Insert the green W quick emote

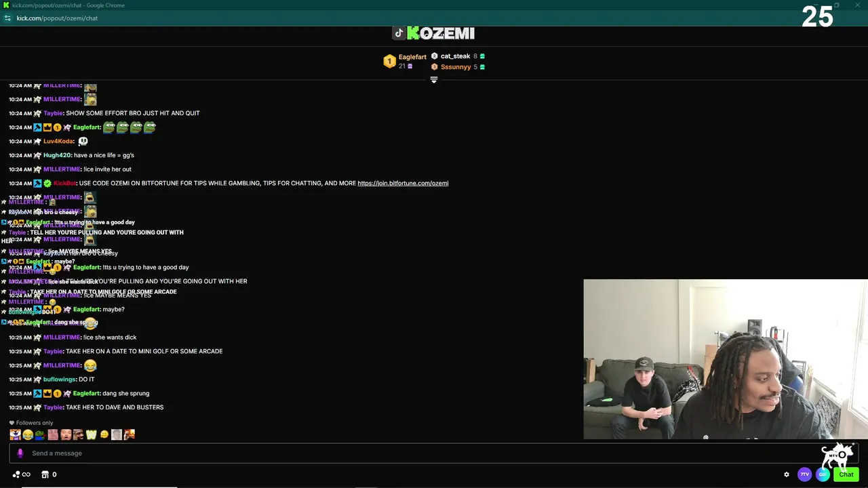[x=91, y=434]
